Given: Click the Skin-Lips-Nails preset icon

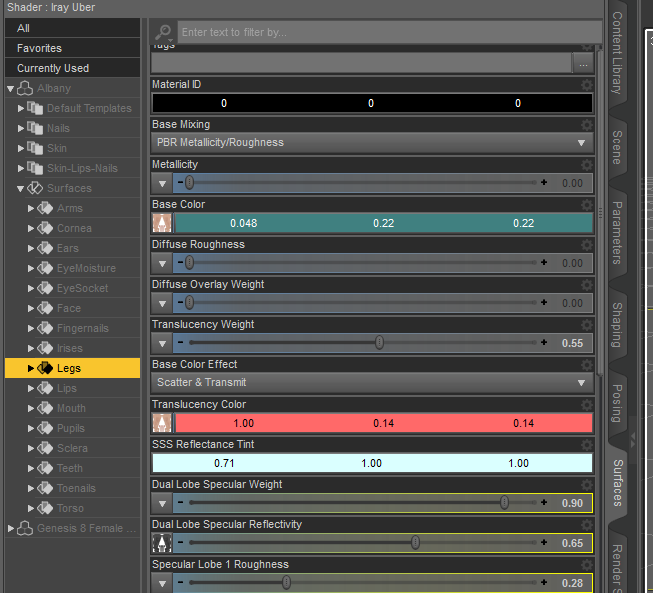Looking at the screenshot, I should 35,168.
